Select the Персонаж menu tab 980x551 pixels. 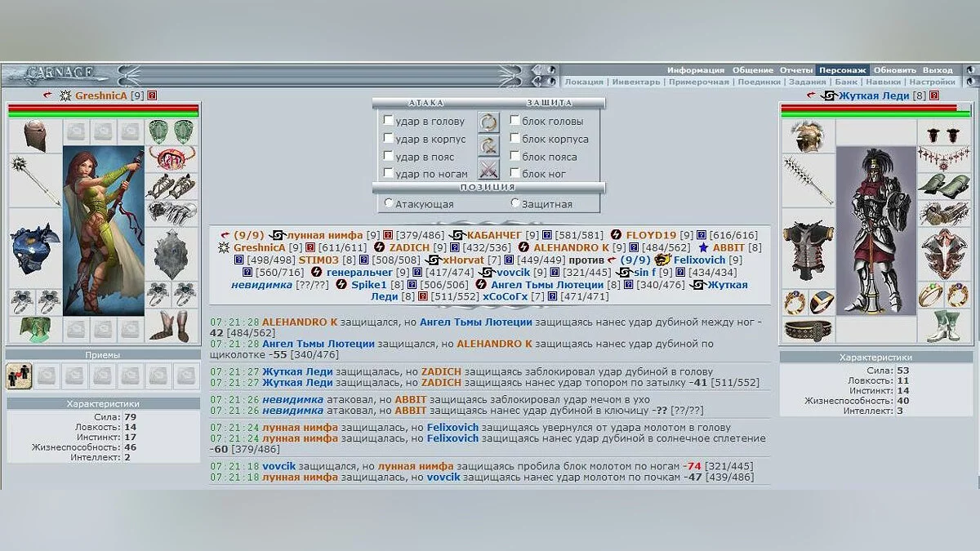844,70
